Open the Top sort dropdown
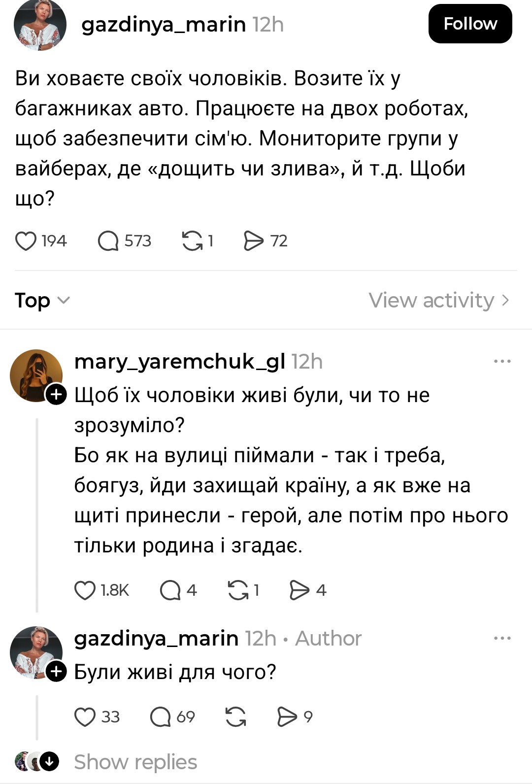This screenshot has height=784, width=532. pyautogui.click(x=42, y=300)
